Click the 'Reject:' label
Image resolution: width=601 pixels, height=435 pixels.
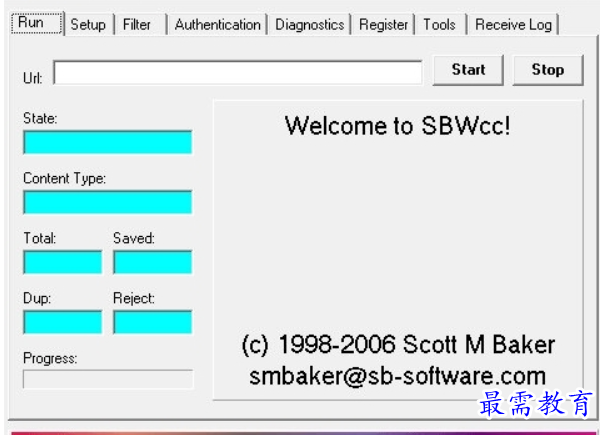coord(134,298)
